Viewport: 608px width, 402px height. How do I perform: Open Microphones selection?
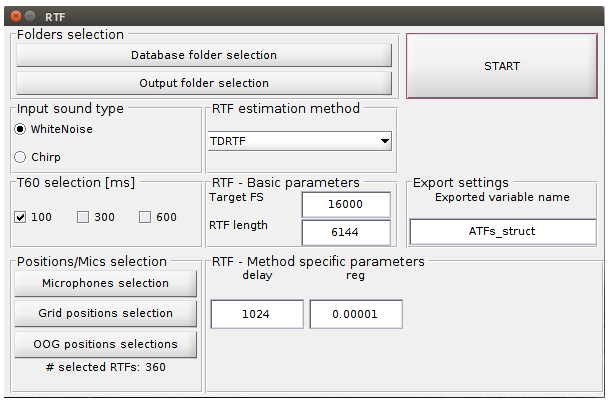tap(105, 284)
